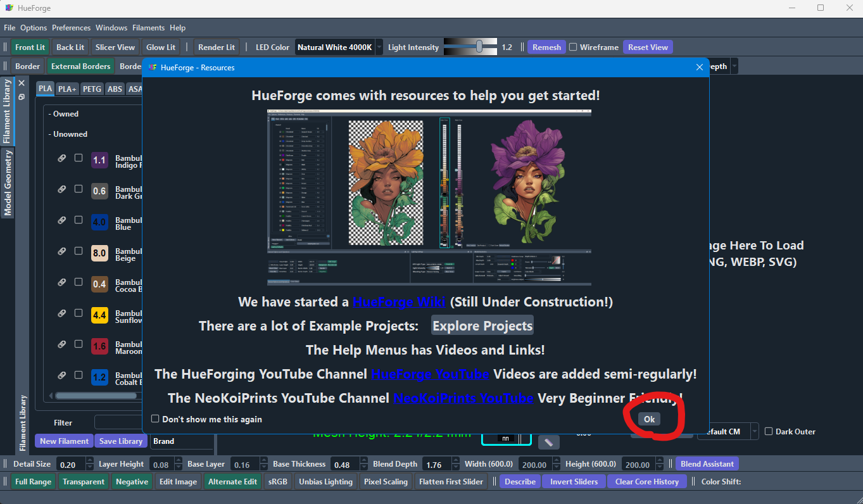Collapse the Unowned filament group
The image size is (863, 504).
click(x=68, y=134)
